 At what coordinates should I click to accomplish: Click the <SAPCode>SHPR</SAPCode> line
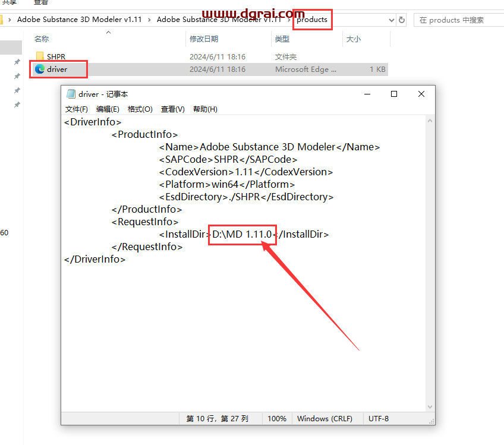coord(228,159)
